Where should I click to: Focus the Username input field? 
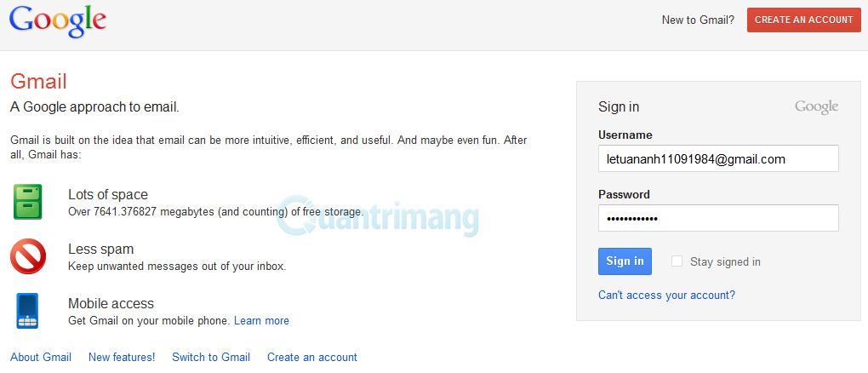pos(718,158)
